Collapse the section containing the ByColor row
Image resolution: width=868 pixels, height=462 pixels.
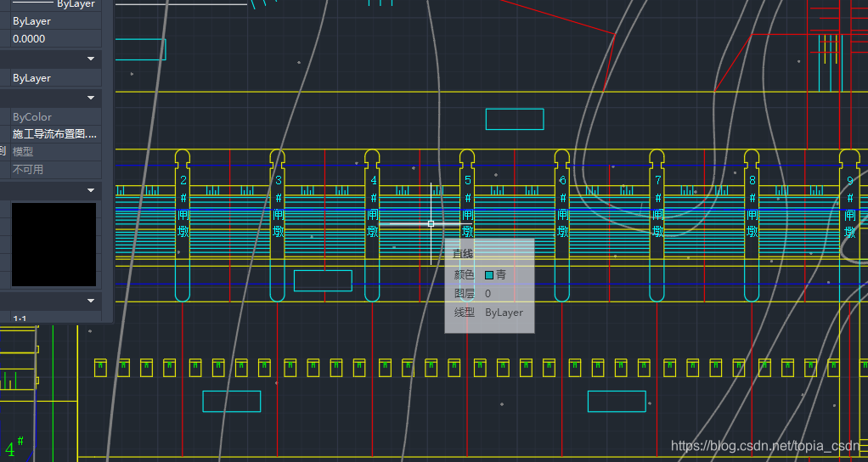point(91,99)
